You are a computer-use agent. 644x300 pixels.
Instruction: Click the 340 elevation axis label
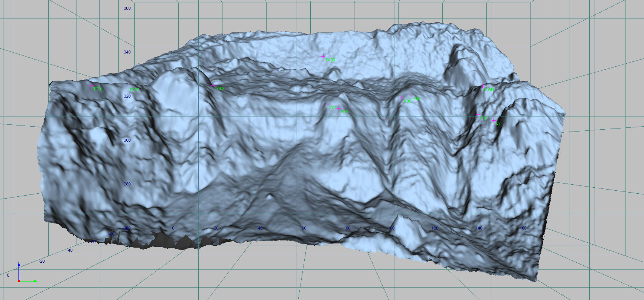point(127,52)
